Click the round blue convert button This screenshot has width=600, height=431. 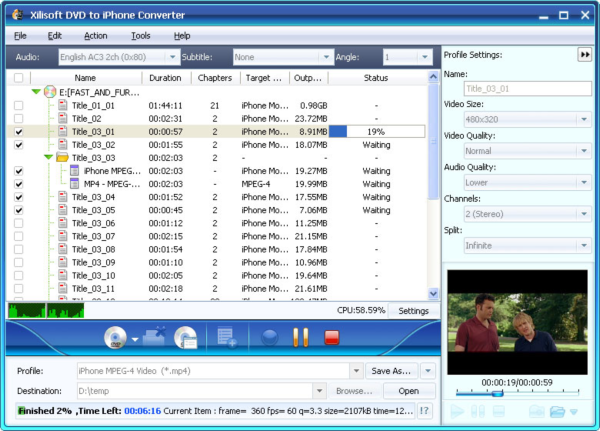(x=269, y=338)
